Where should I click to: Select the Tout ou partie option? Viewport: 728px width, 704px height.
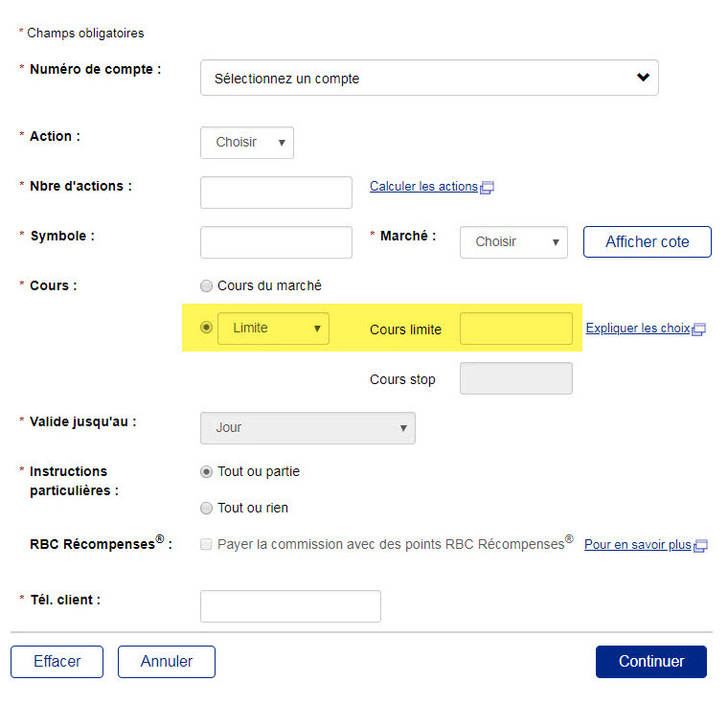pyautogui.click(x=206, y=471)
